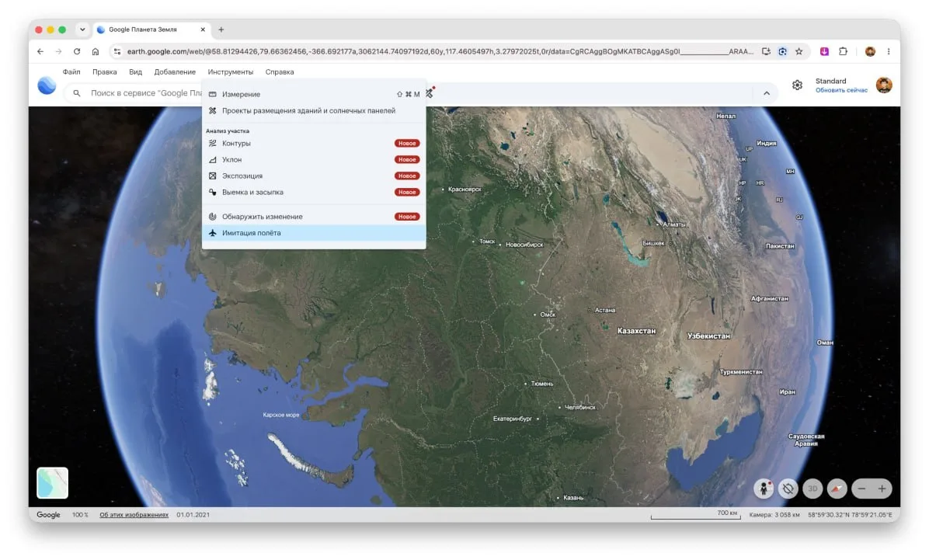Select Экспозиция analysis tool
Viewport: 929px width, 560px height.
[313, 176]
